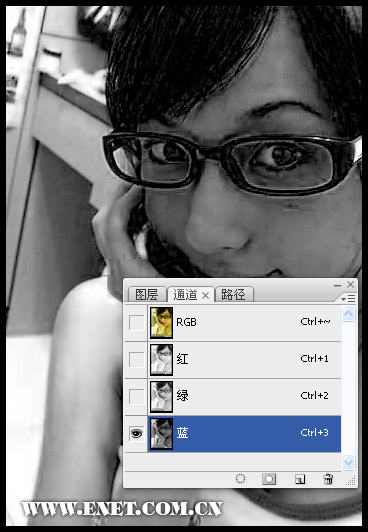Show the RGB composite channel visibility

pos(137,322)
